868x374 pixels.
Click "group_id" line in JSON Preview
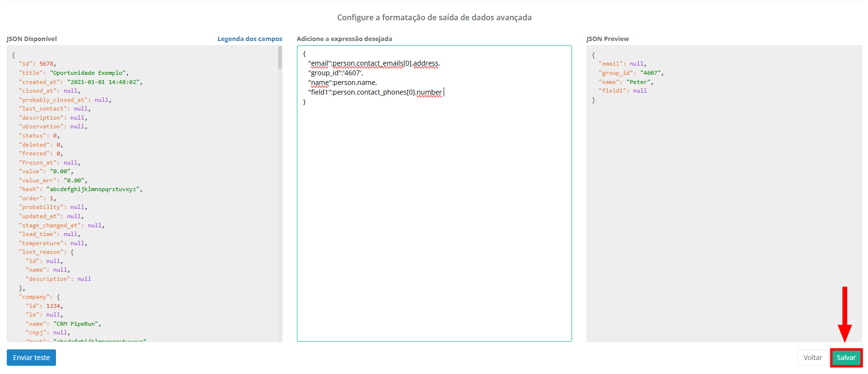[630, 73]
